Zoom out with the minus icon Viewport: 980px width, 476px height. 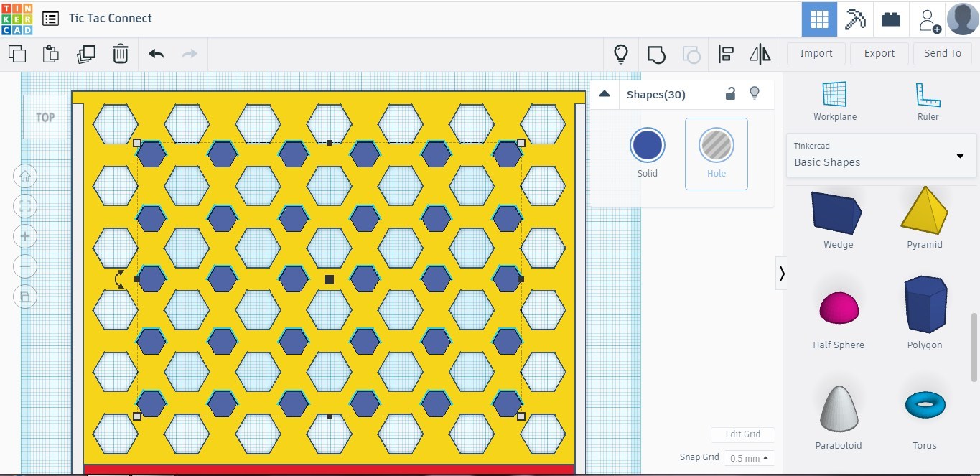point(25,266)
